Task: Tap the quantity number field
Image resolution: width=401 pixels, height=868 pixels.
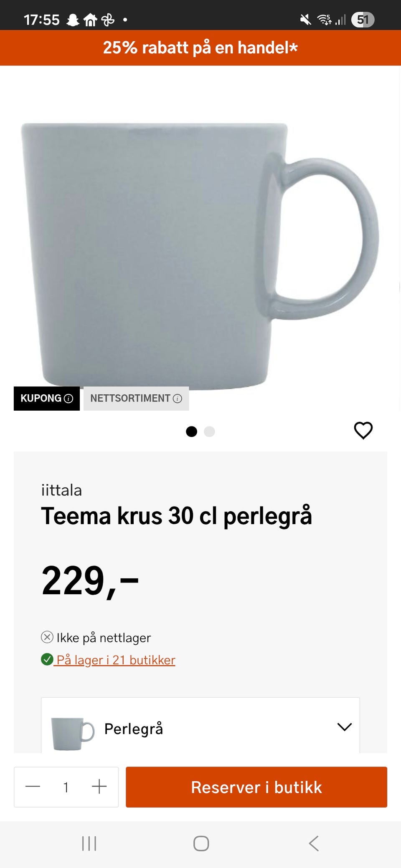Action: click(x=66, y=787)
